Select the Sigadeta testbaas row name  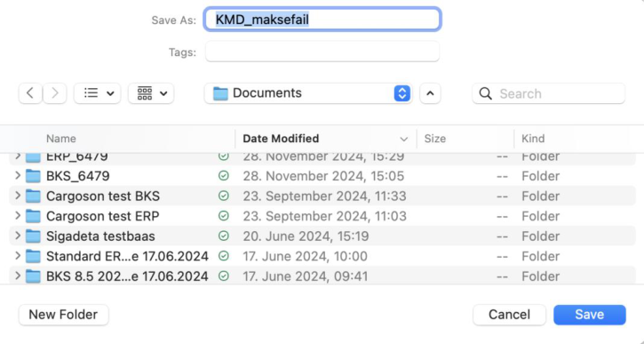tap(100, 236)
